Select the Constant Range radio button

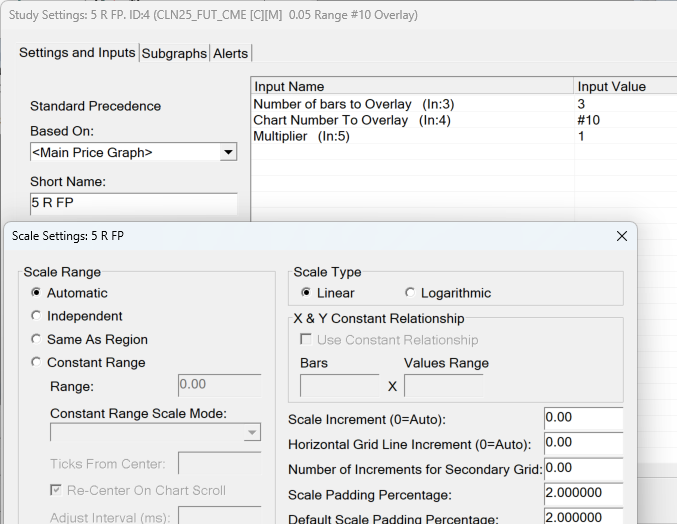point(37,362)
